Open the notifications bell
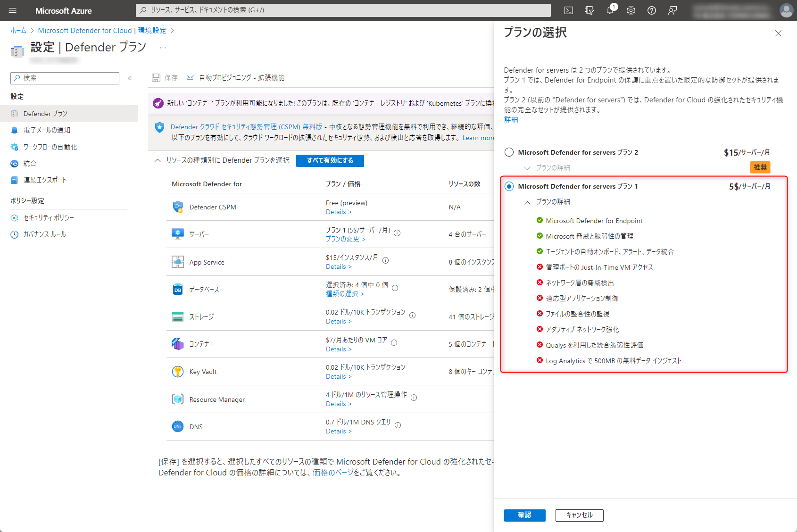The width and height of the screenshot is (797, 532). [610, 10]
